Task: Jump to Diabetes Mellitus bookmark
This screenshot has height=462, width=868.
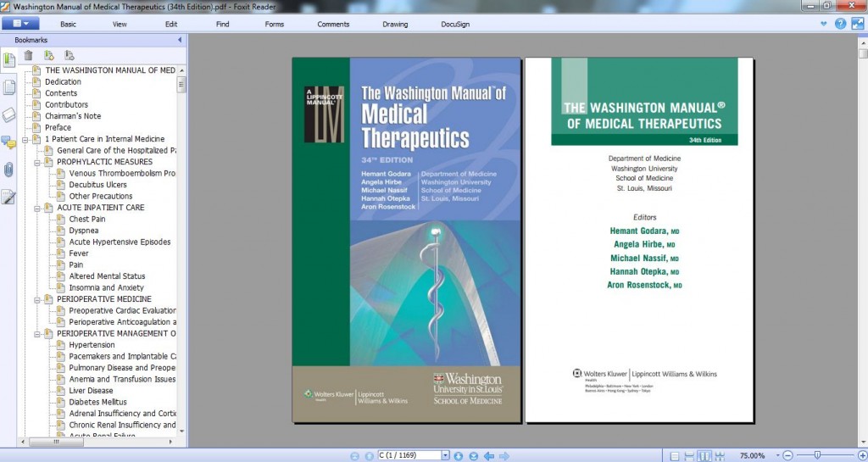Action: pyautogui.click(x=98, y=403)
